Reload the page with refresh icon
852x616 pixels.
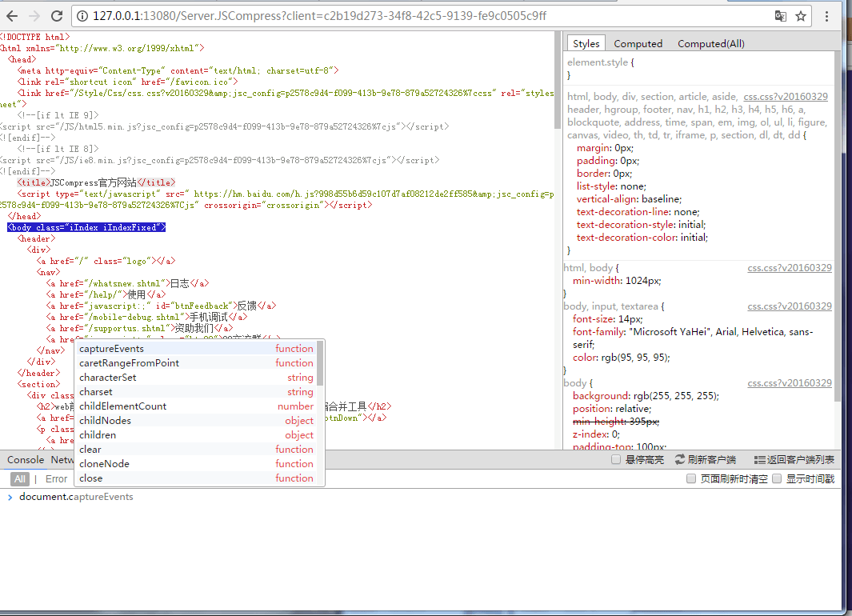point(57,16)
